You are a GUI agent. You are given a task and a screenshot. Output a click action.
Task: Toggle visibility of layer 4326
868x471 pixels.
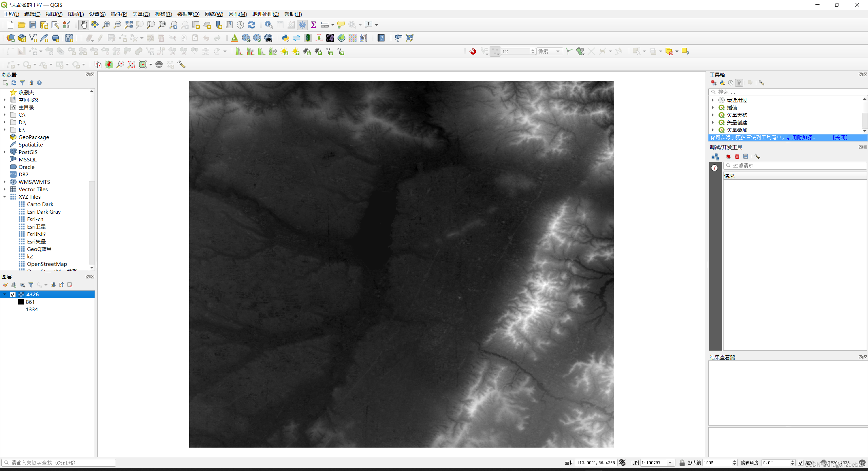point(13,294)
